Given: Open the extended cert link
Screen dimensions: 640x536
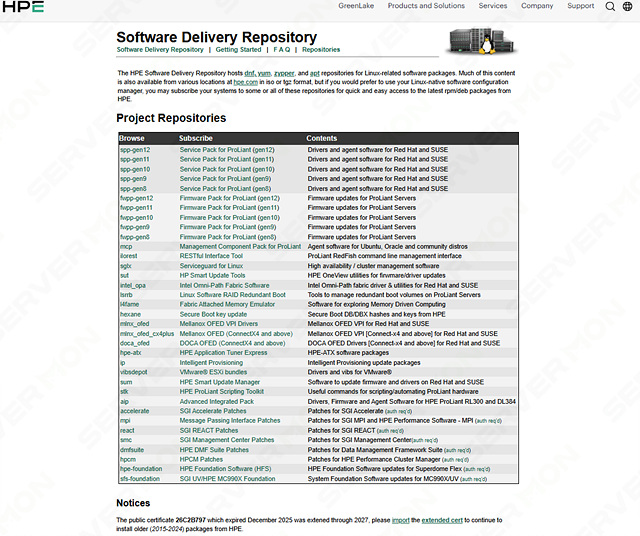Looking at the screenshot, I should coord(442,520).
